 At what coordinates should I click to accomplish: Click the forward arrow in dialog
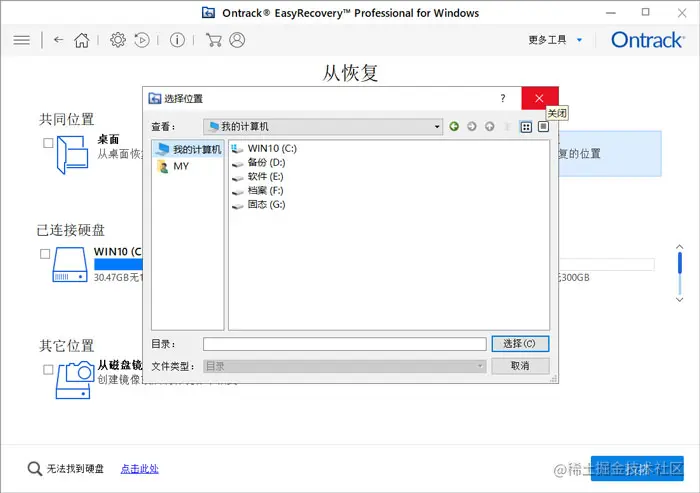472,127
